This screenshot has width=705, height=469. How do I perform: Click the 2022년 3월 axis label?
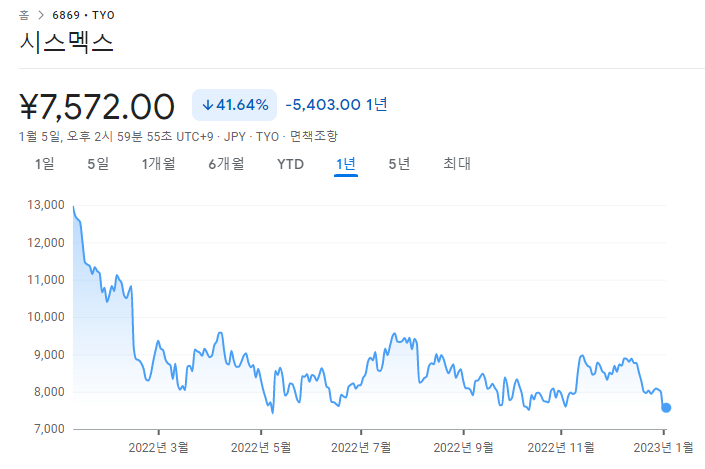click(x=158, y=448)
